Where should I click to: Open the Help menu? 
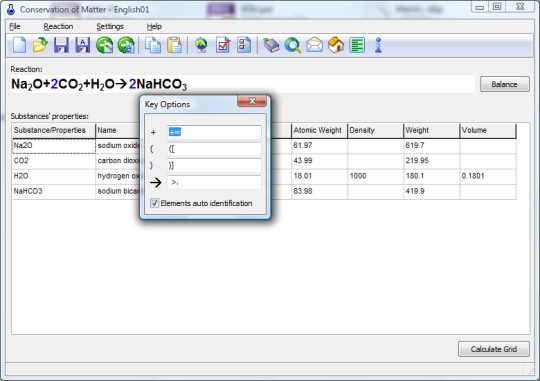154,27
